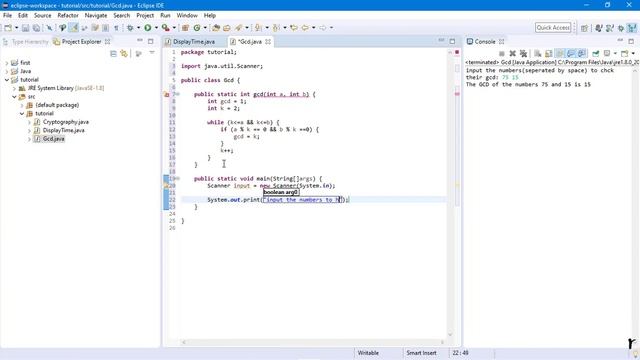The width and height of the screenshot is (640, 360).
Task: Toggle Show Whitespace Characters button
Action: 116,28
